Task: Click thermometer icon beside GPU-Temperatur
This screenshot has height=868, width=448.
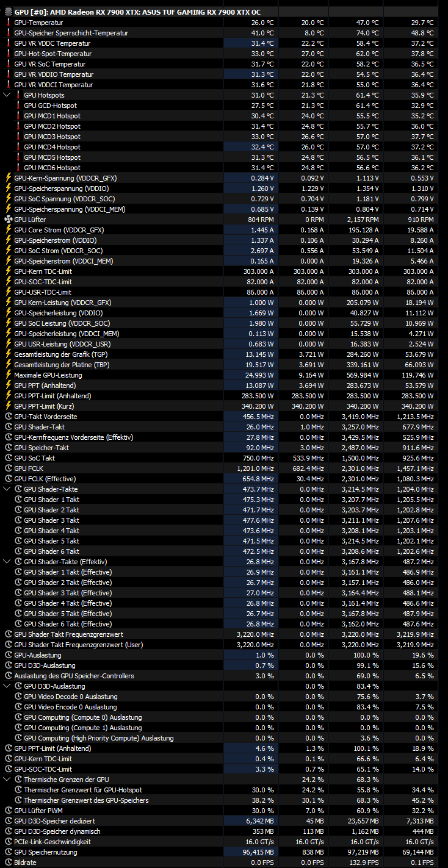Action: (x=8, y=23)
